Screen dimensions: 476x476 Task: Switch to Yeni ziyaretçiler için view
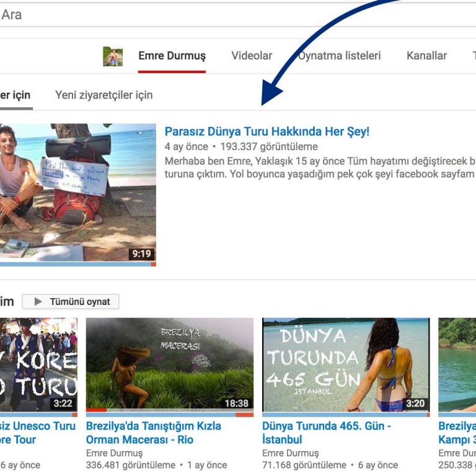pyautogui.click(x=104, y=95)
